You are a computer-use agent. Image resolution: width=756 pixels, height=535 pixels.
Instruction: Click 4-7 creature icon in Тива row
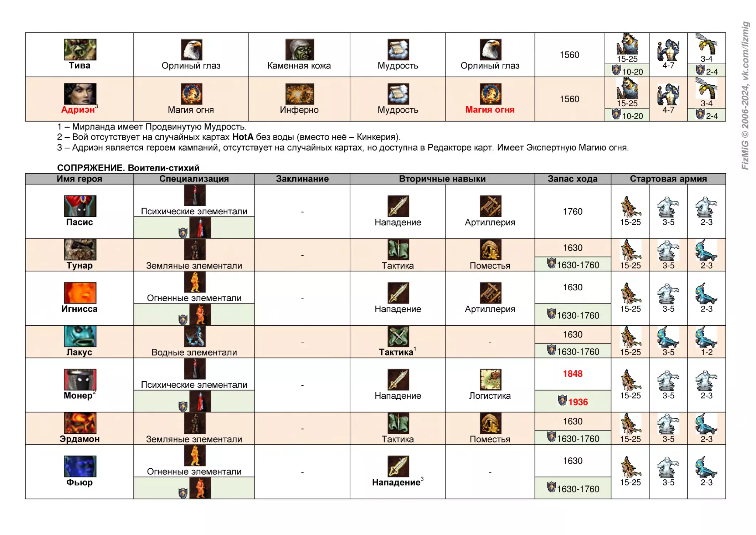pyautogui.click(x=668, y=50)
